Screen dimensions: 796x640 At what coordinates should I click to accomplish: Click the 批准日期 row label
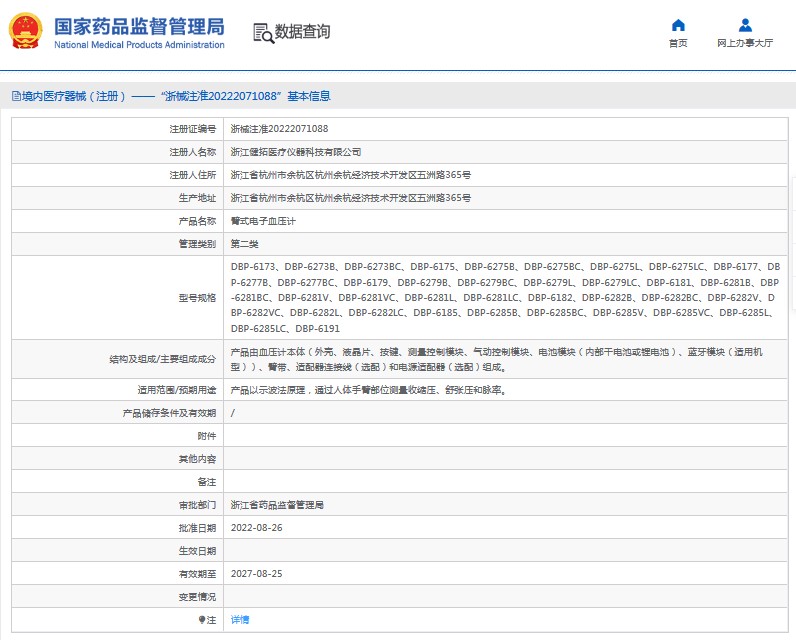click(197, 528)
